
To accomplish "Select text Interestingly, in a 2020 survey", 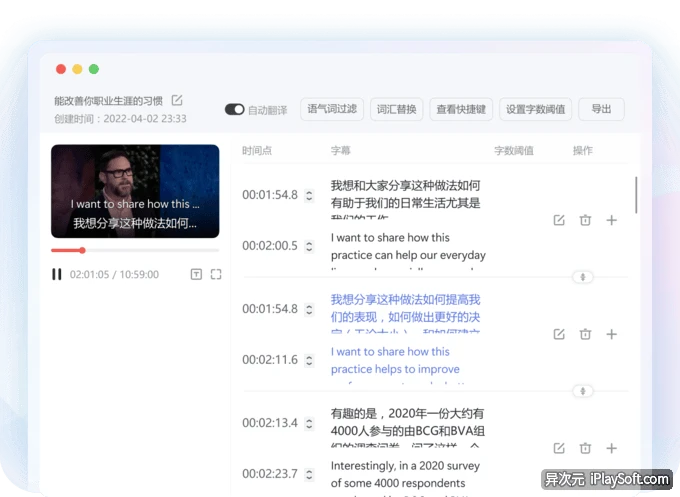I will [405, 466].
